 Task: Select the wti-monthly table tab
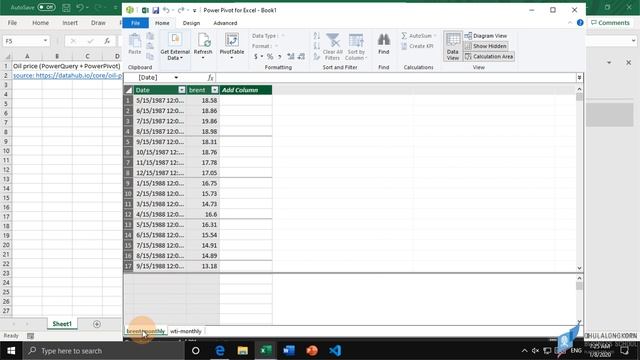[186, 331]
